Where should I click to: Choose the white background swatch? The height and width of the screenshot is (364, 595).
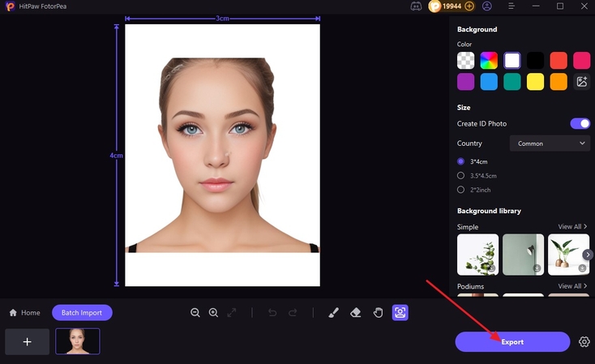tap(512, 60)
